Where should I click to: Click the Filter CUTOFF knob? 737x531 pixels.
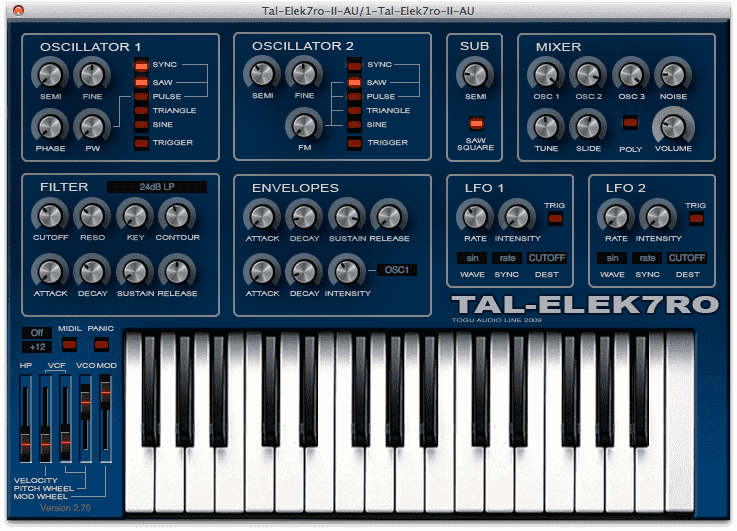[x=50, y=216]
